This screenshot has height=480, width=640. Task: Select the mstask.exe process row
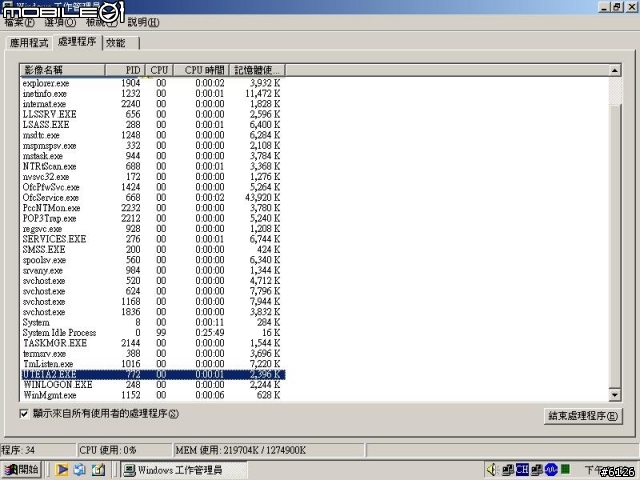152,156
